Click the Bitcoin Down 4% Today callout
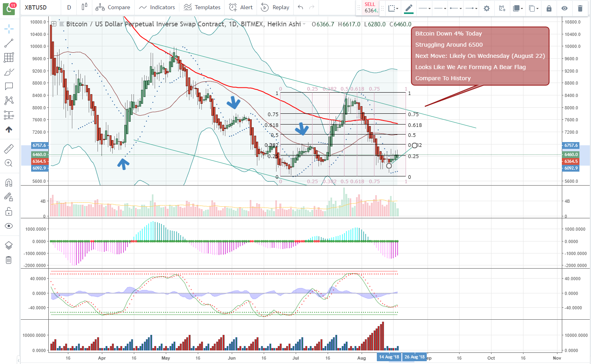 448,34
